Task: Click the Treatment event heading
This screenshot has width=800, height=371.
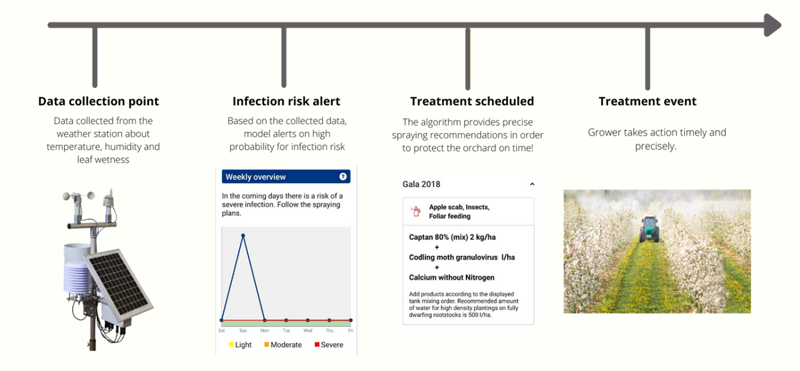Action: click(647, 101)
